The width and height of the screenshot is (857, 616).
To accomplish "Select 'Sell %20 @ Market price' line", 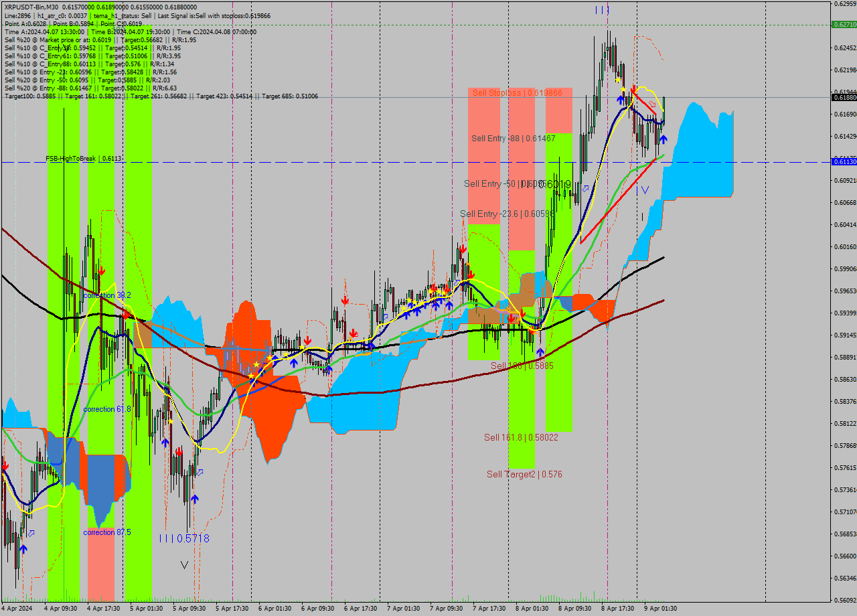I will click(x=100, y=40).
